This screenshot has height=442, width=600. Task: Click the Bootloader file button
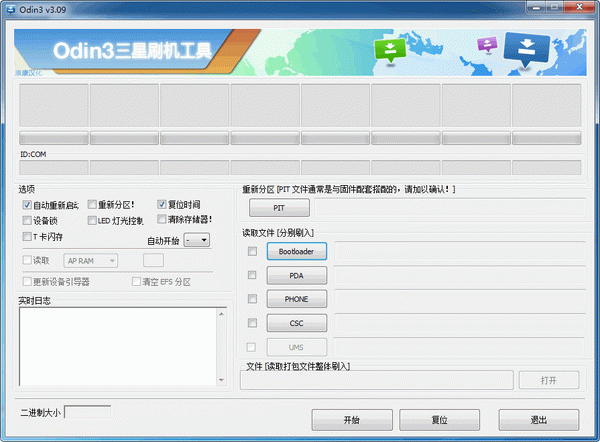[297, 251]
